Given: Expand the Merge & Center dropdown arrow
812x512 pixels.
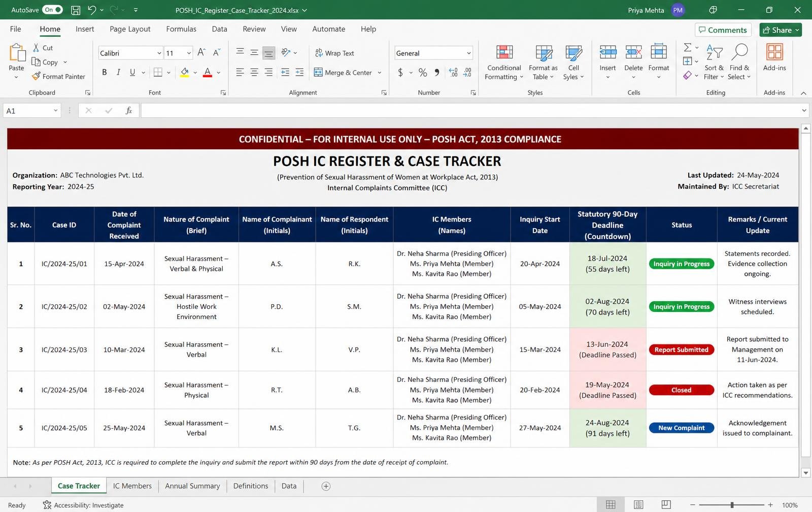Looking at the screenshot, I should (x=380, y=73).
